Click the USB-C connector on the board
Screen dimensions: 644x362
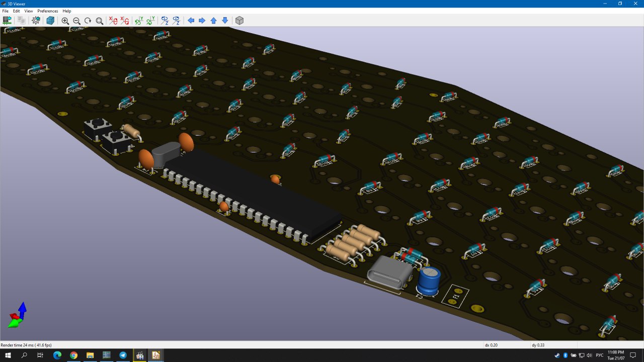390,273
